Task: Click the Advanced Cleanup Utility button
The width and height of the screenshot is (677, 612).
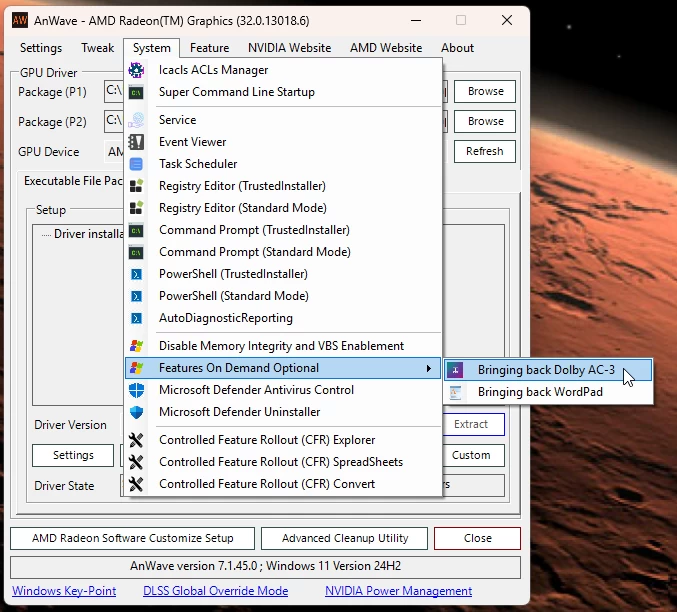Action: [x=344, y=538]
